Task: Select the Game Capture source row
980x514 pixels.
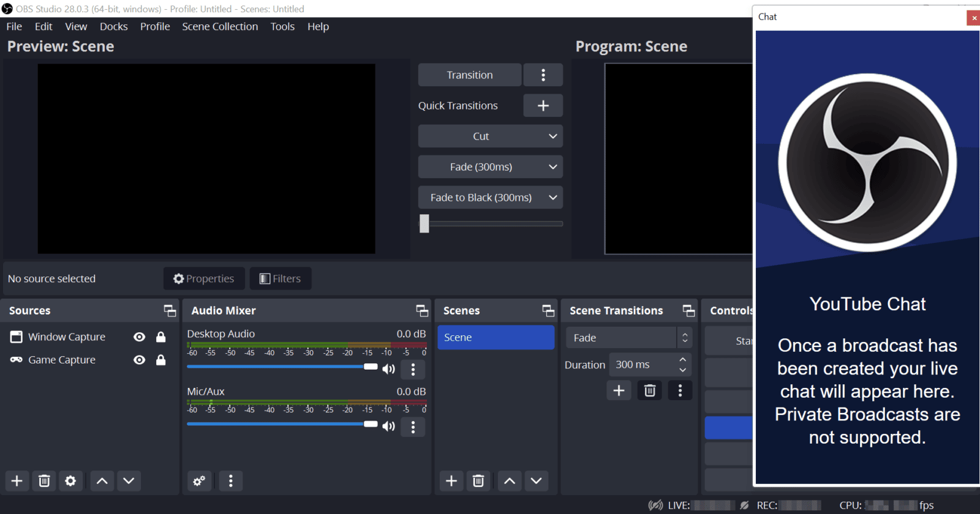Action: pyautogui.click(x=90, y=360)
